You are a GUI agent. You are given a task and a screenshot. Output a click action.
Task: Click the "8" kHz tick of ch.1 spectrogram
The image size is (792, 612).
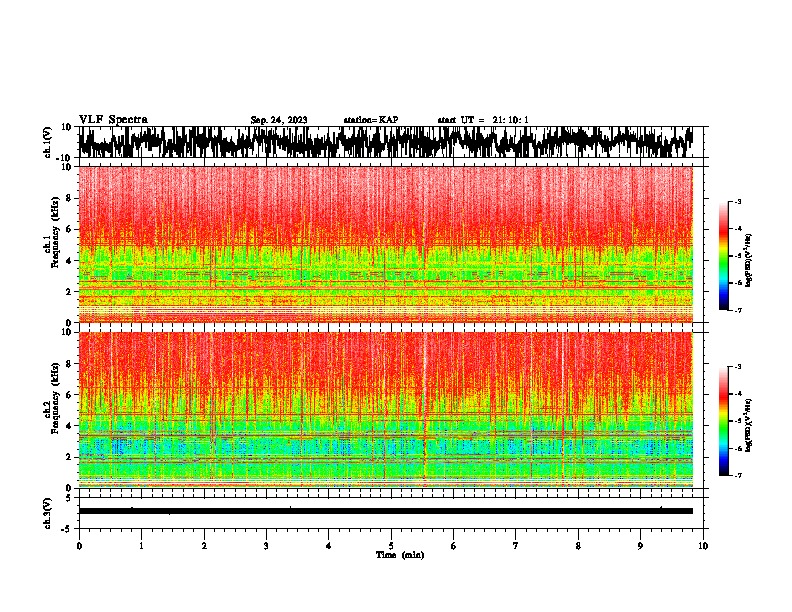click(x=69, y=198)
